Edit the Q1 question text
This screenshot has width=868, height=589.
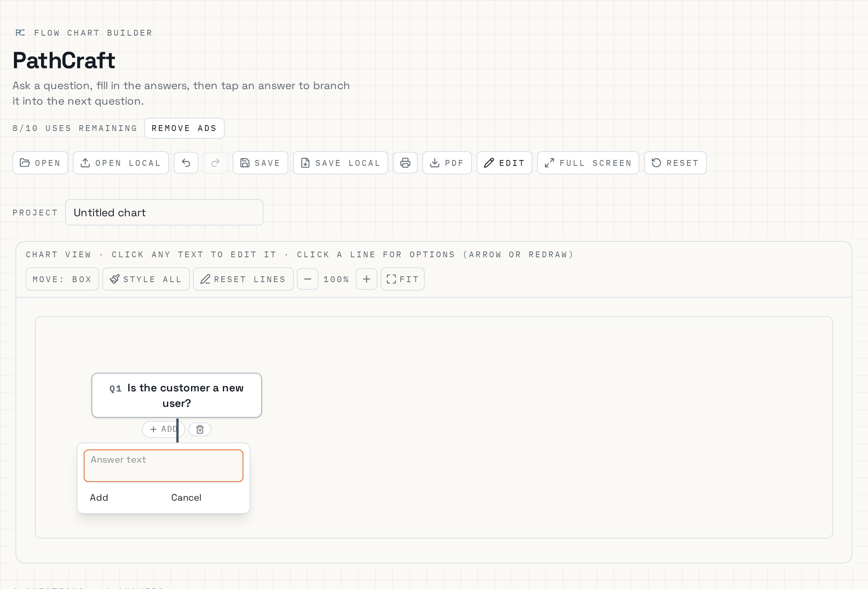point(185,395)
